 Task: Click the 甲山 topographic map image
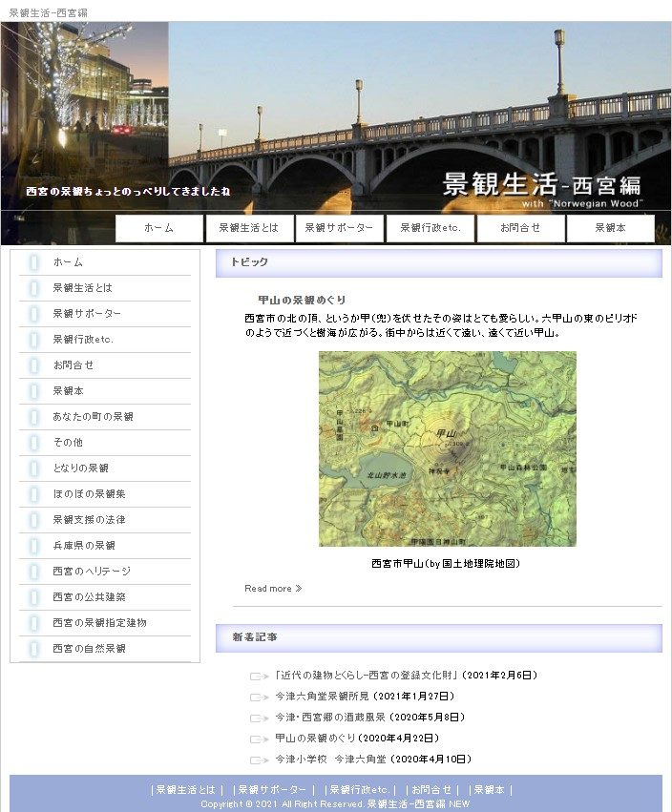point(447,448)
